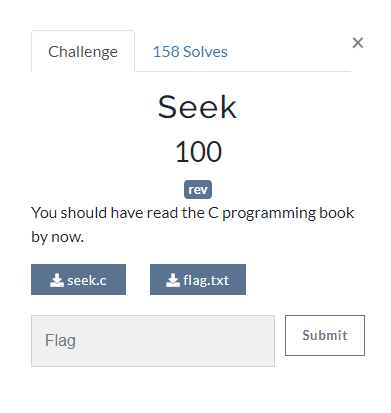Click the Submit button label text

[x=325, y=335]
